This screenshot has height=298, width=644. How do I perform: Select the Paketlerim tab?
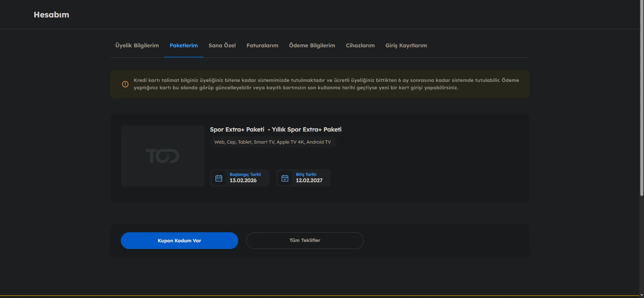coord(184,46)
